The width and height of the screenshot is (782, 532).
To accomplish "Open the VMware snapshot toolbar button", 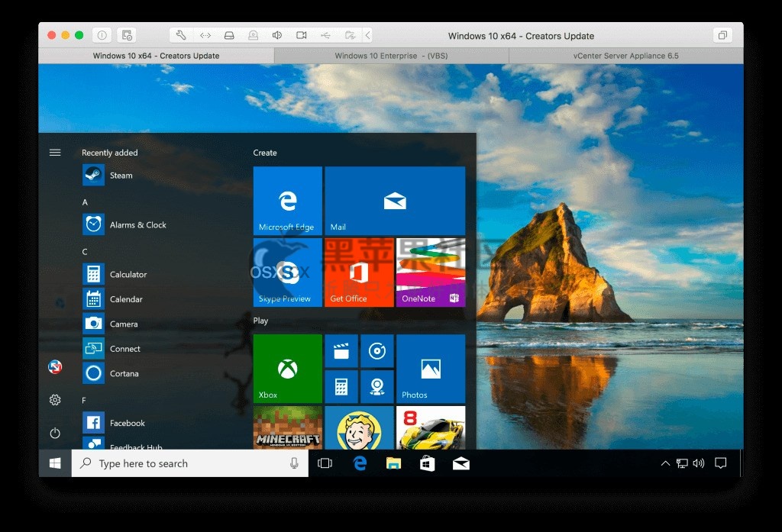I will click(127, 35).
